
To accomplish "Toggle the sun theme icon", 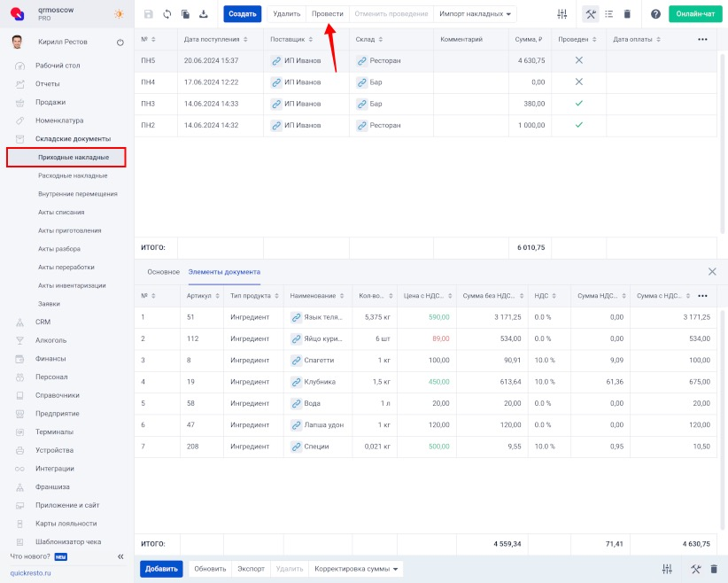I will pos(119,14).
